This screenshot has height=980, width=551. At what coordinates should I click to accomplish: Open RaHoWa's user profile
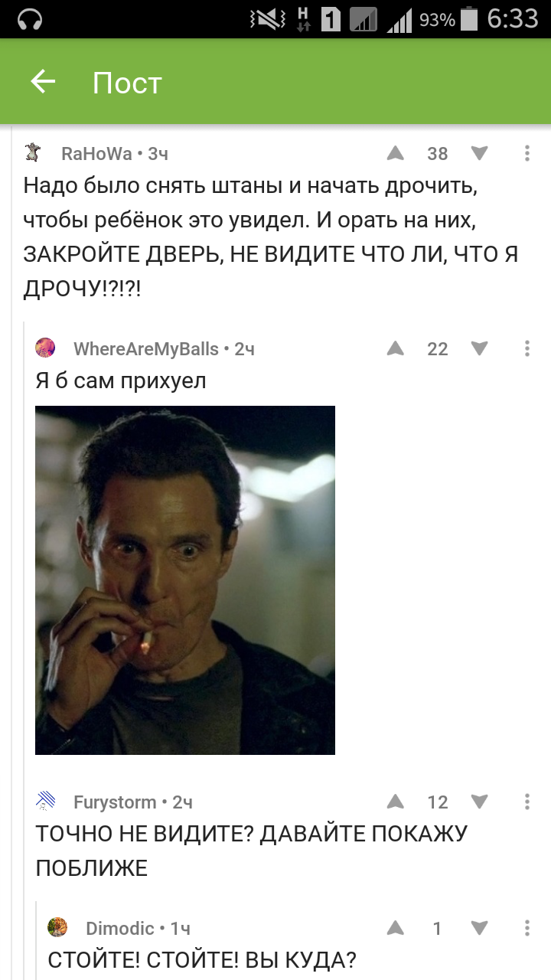coord(96,153)
